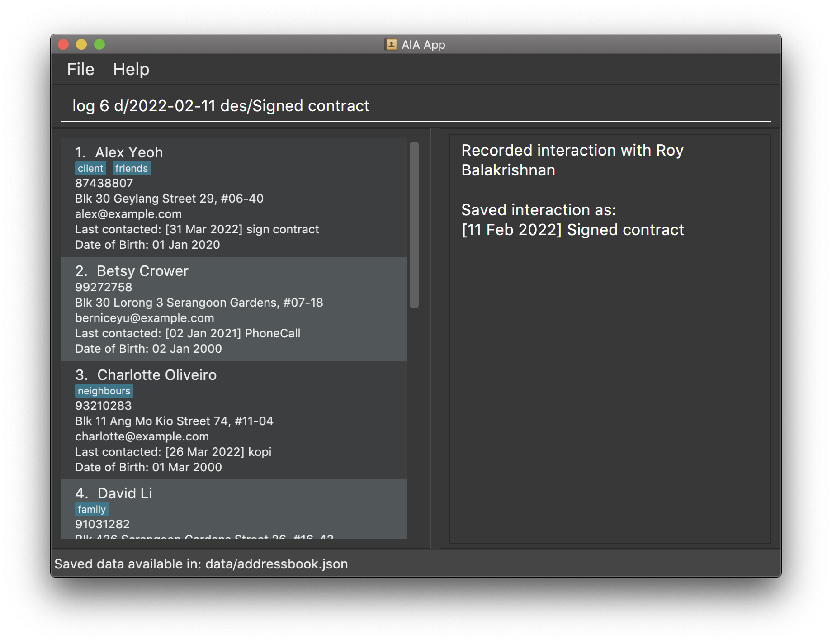The height and width of the screenshot is (644, 832).
Task: Click the friends tag on Alex Yeoh
Action: pos(132,168)
